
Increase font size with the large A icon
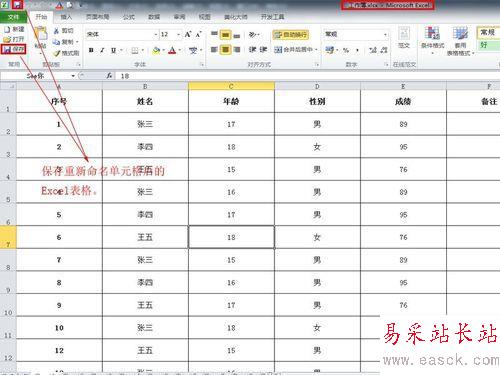click(x=188, y=34)
